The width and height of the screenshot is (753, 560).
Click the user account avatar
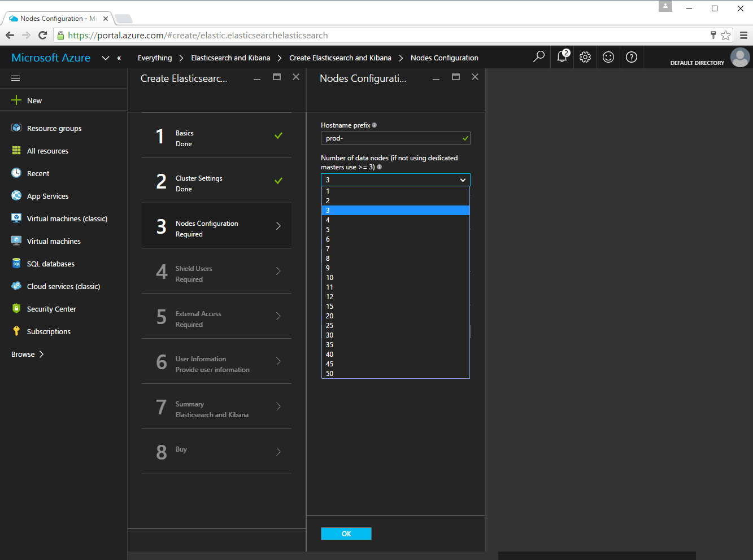740,57
